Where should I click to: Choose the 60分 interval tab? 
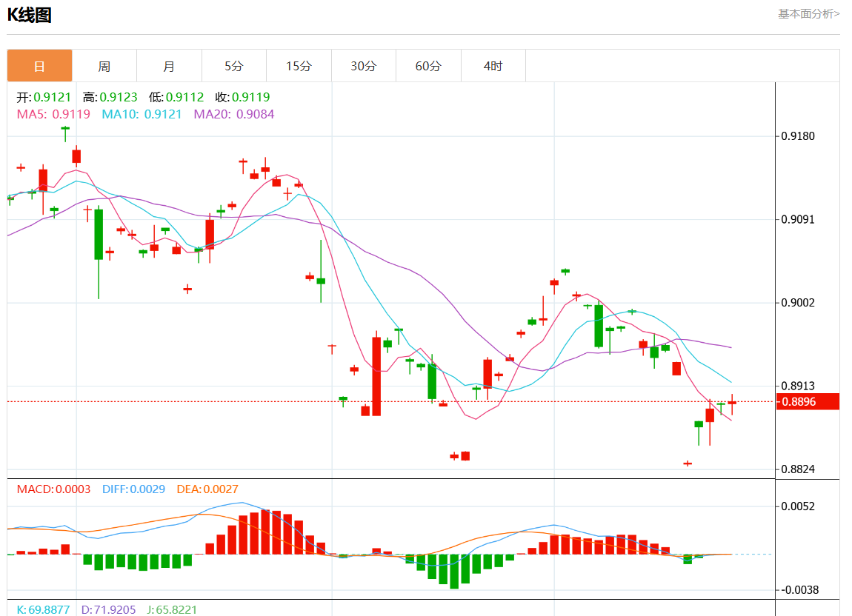point(428,66)
